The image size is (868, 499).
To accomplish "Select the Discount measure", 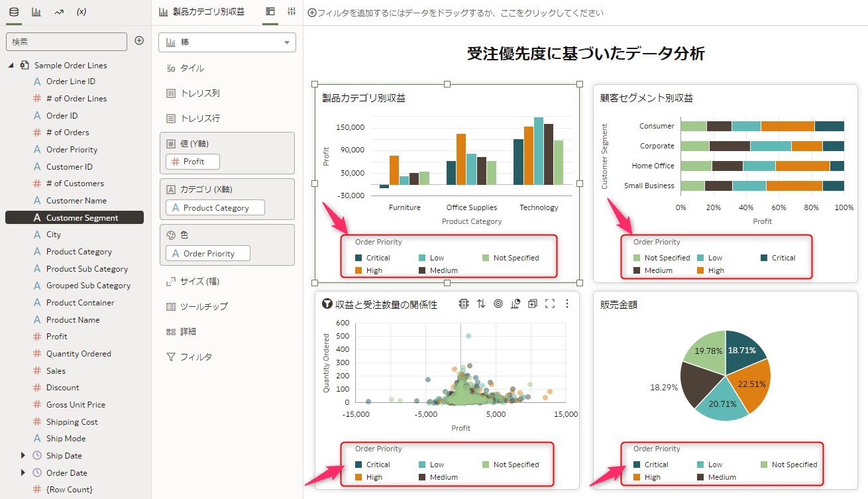I will (62, 387).
